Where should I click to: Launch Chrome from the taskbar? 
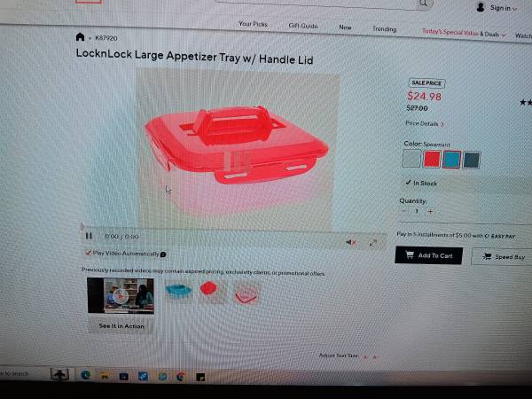pos(181,377)
